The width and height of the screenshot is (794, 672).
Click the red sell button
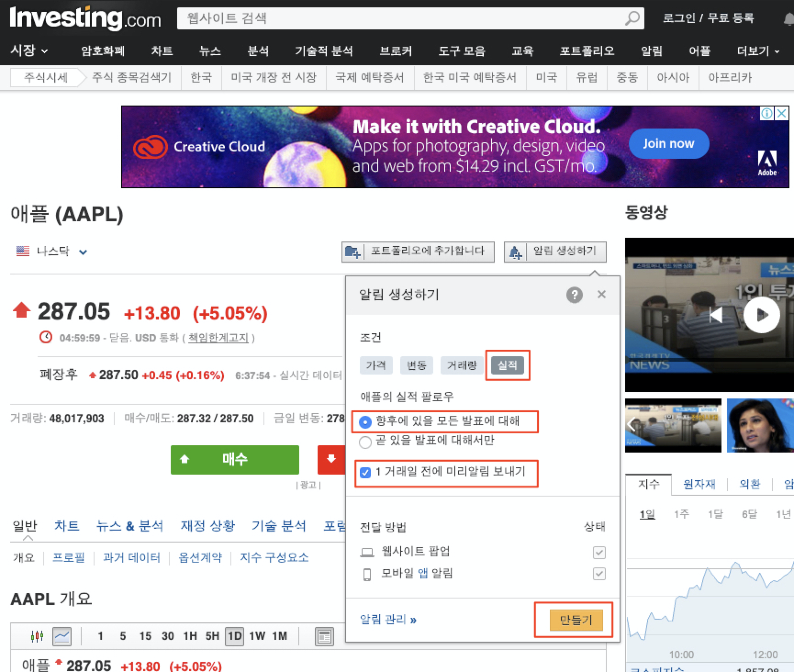click(x=331, y=459)
